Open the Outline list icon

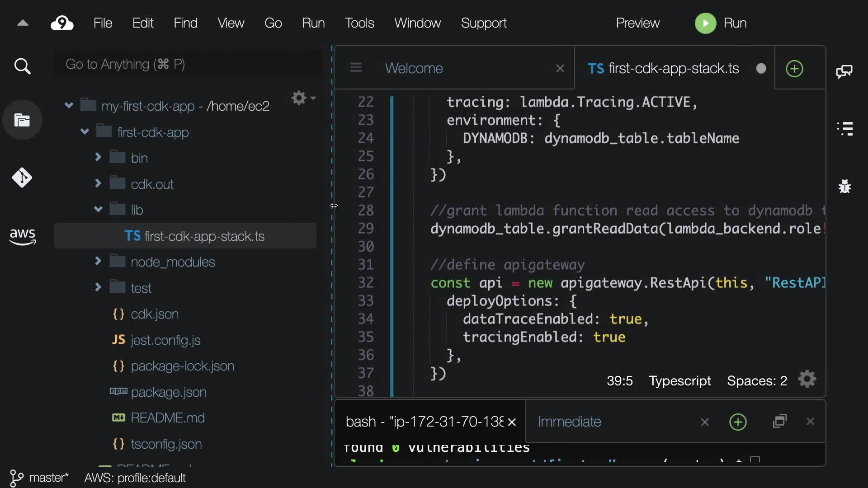point(844,129)
